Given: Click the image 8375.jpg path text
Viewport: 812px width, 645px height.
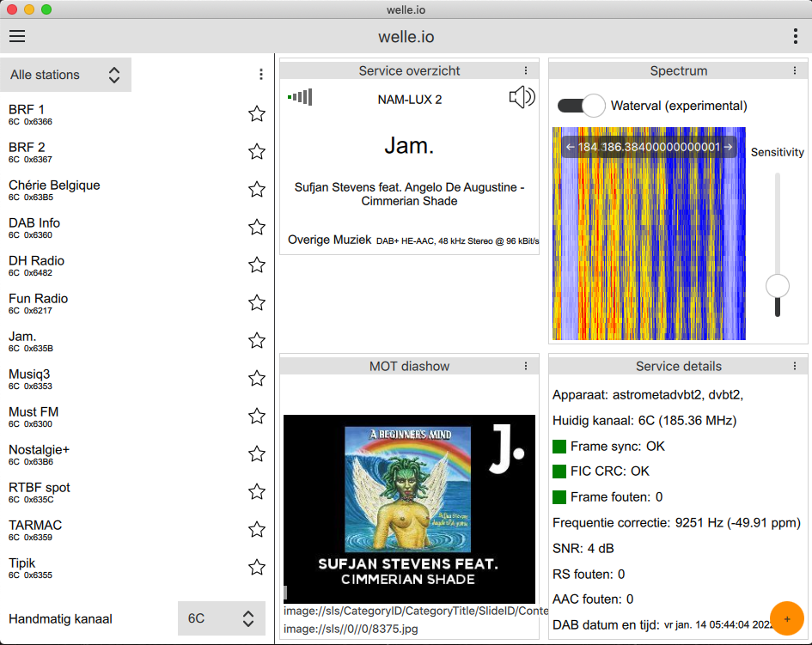Looking at the screenshot, I should (x=351, y=629).
